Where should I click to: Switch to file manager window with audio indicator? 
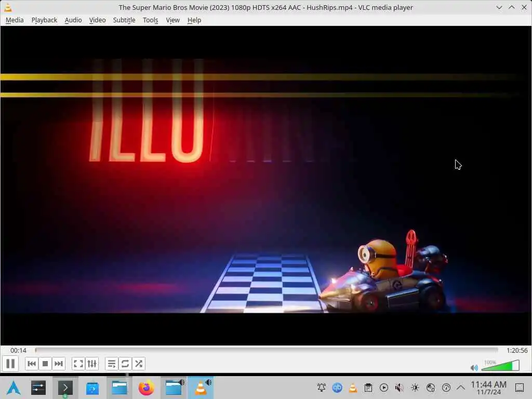coord(174,388)
